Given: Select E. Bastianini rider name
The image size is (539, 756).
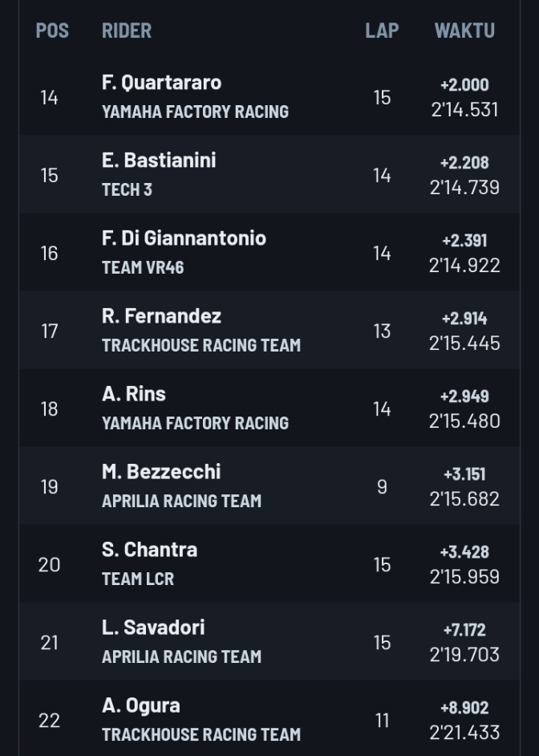Looking at the screenshot, I should 159,161.
